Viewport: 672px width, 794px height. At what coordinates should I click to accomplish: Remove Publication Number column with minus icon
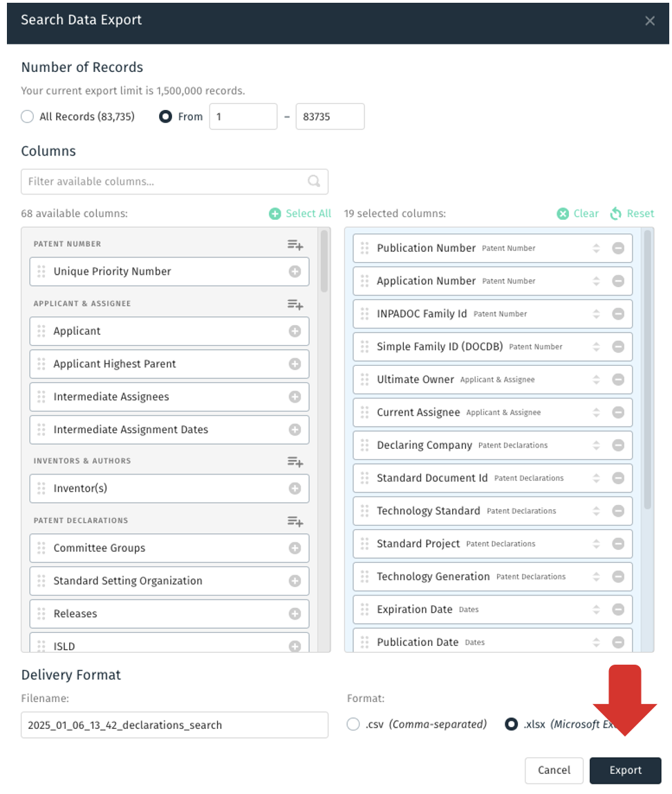coord(618,248)
